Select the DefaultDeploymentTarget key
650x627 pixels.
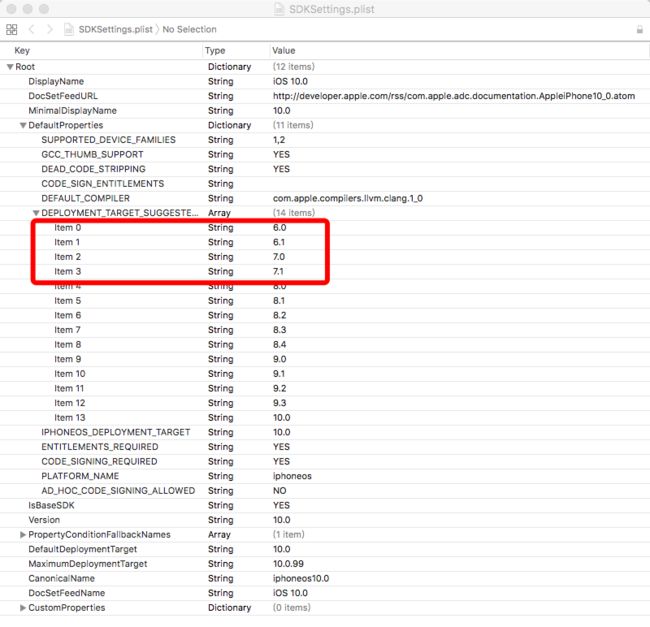click(82, 549)
